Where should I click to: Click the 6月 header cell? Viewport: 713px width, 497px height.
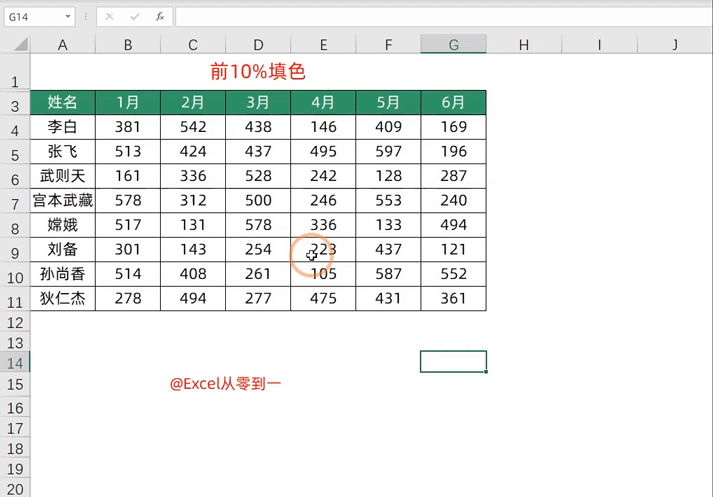(453, 102)
